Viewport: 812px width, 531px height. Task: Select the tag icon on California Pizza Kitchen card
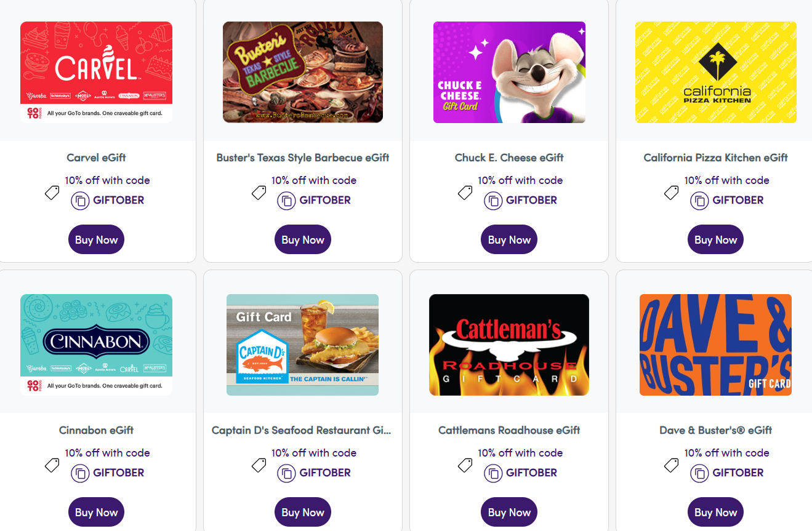[x=671, y=192]
